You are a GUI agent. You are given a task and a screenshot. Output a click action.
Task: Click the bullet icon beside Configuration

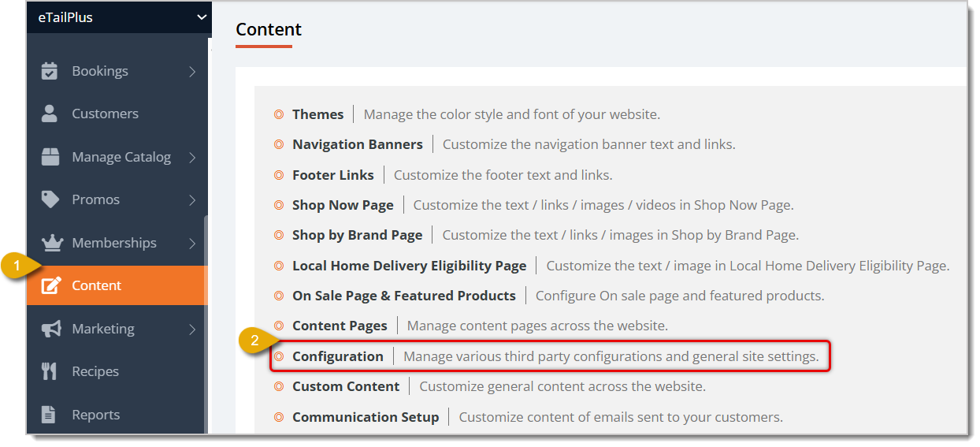point(279,356)
